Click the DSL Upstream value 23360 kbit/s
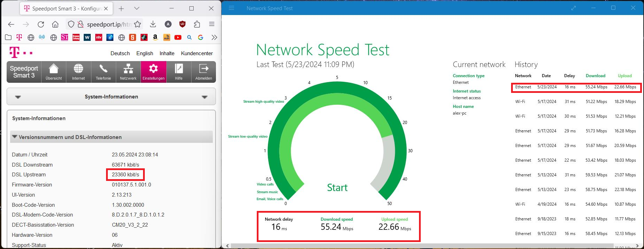Viewport: 644px width, 249px height. (126, 175)
